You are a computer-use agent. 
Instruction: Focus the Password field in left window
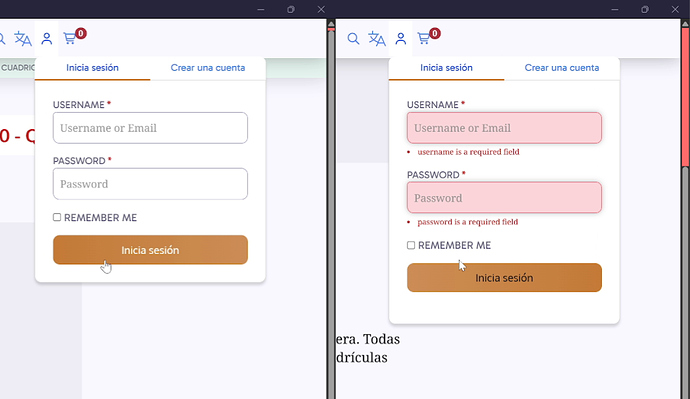(x=150, y=184)
